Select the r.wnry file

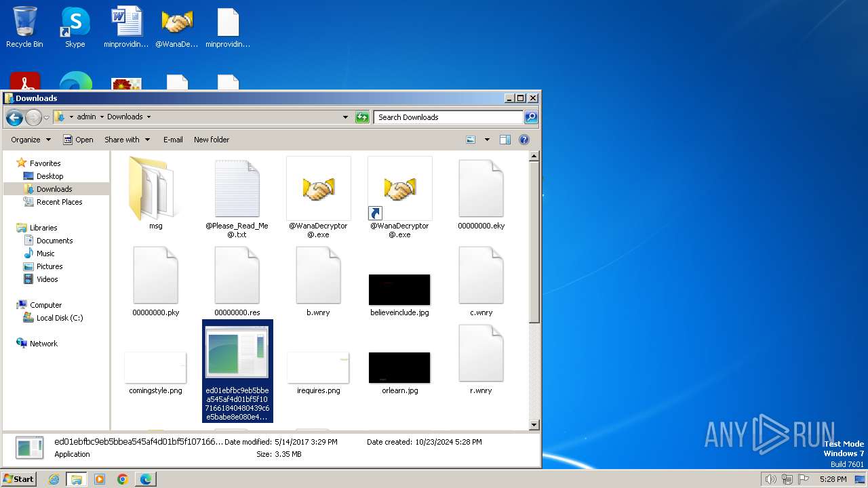(481, 359)
